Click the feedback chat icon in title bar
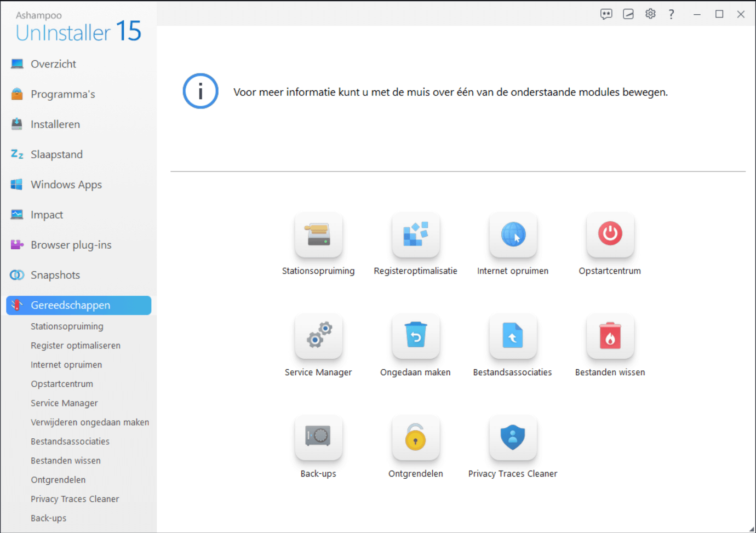This screenshot has height=533, width=756. click(606, 14)
